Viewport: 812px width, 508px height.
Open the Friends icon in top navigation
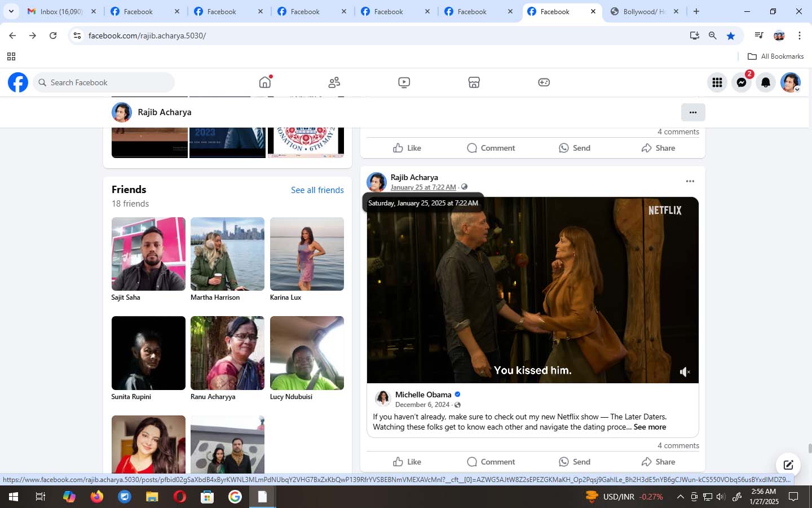(x=334, y=82)
